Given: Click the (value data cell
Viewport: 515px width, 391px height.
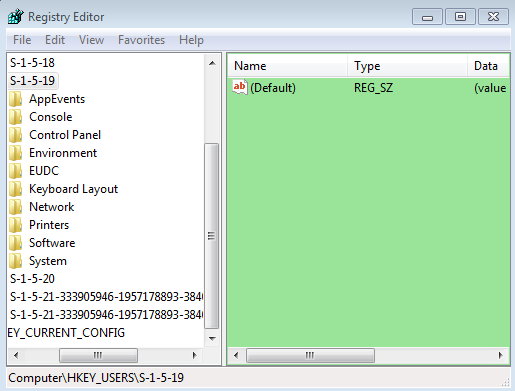Looking at the screenshot, I should click(490, 88).
